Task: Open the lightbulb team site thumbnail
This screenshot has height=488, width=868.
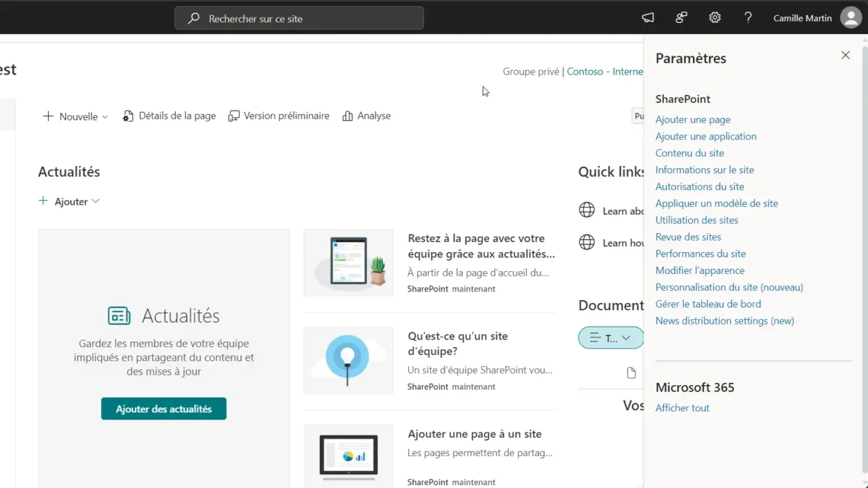Action: click(x=349, y=360)
